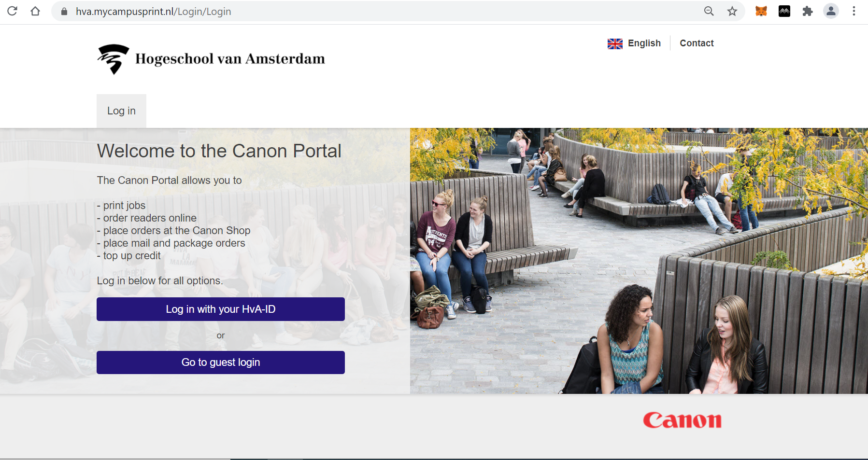
Task: Open the Contact page
Action: pos(697,43)
